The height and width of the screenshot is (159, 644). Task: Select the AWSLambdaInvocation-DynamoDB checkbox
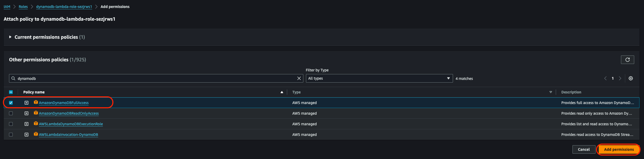coord(11,135)
